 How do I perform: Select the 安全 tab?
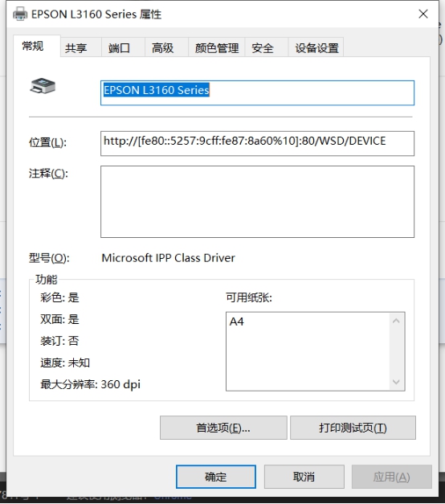pyautogui.click(x=263, y=48)
